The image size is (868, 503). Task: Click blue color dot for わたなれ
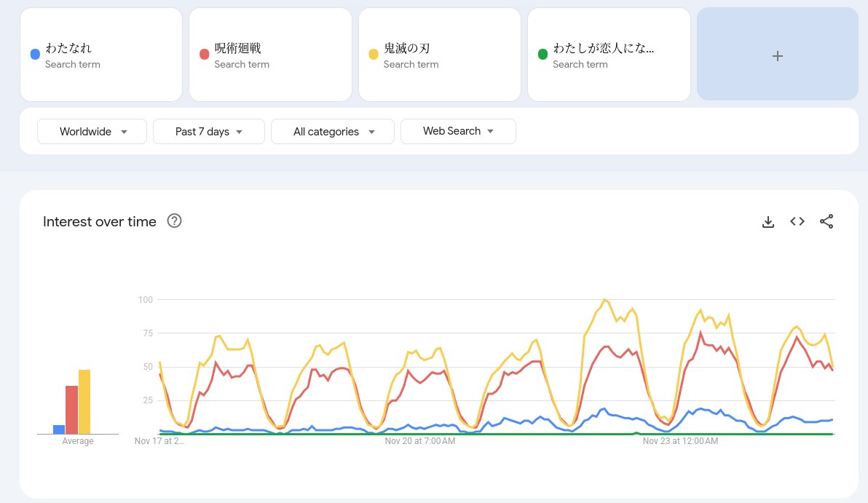(x=35, y=54)
